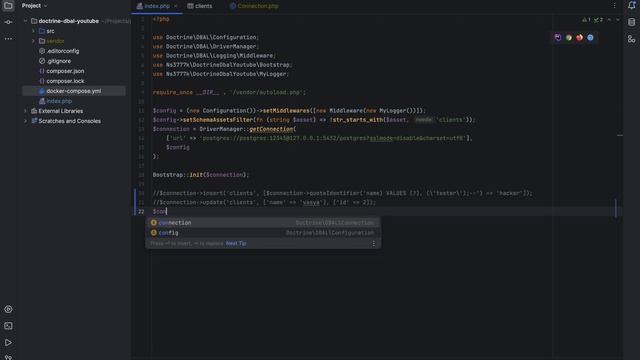Switch to the Connection.php tab
The image size is (640, 360).
[254, 6]
